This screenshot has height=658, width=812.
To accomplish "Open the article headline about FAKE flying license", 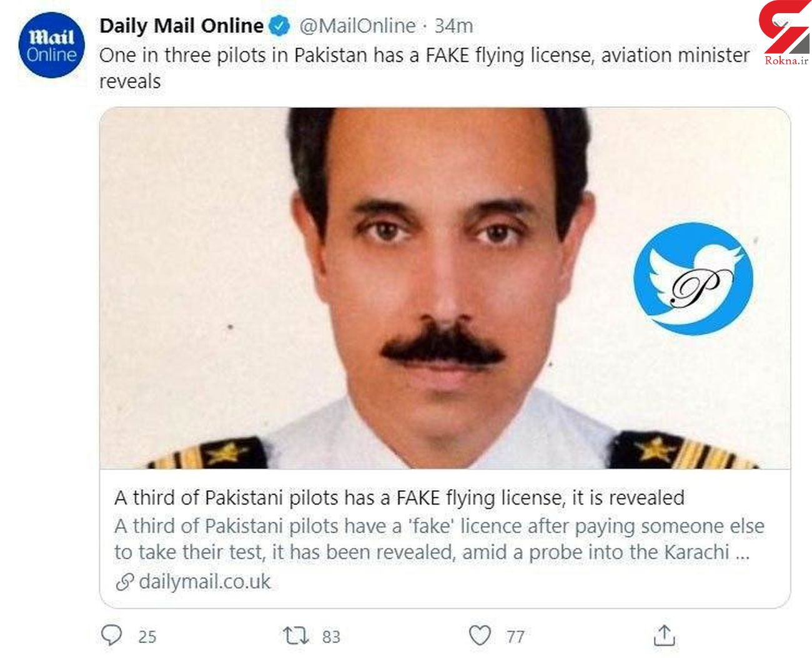I will click(399, 498).
